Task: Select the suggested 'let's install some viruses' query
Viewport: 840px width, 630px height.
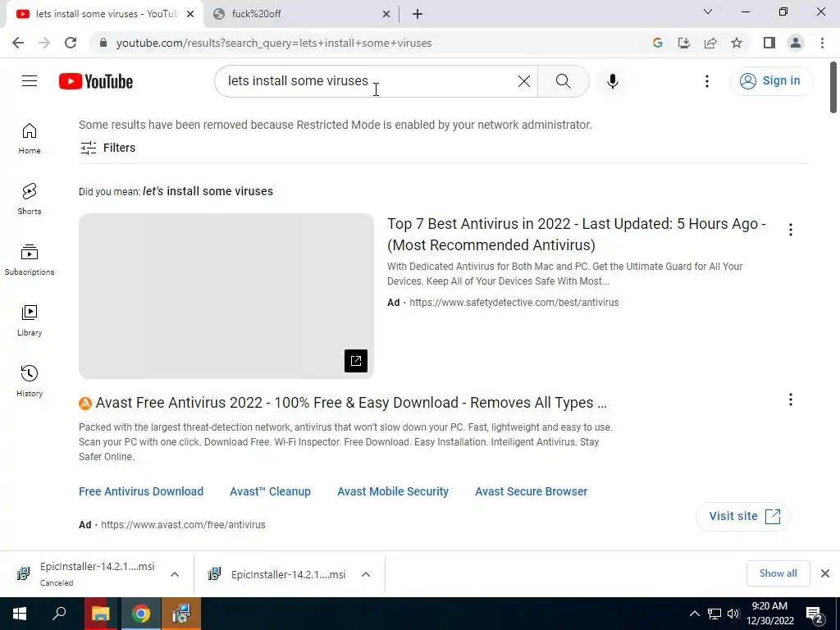Action: tap(208, 191)
